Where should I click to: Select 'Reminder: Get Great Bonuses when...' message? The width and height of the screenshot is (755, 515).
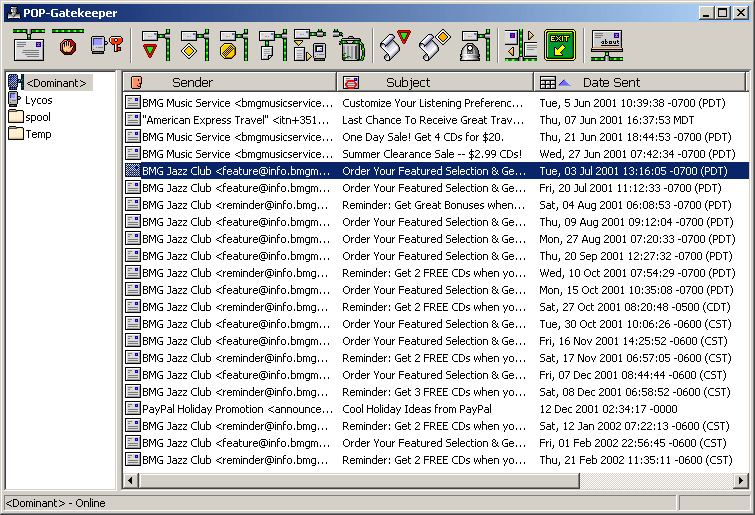tap(436, 205)
